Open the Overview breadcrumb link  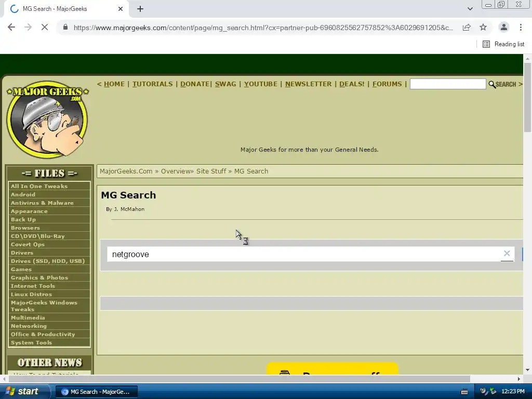click(x=176, y=171)
